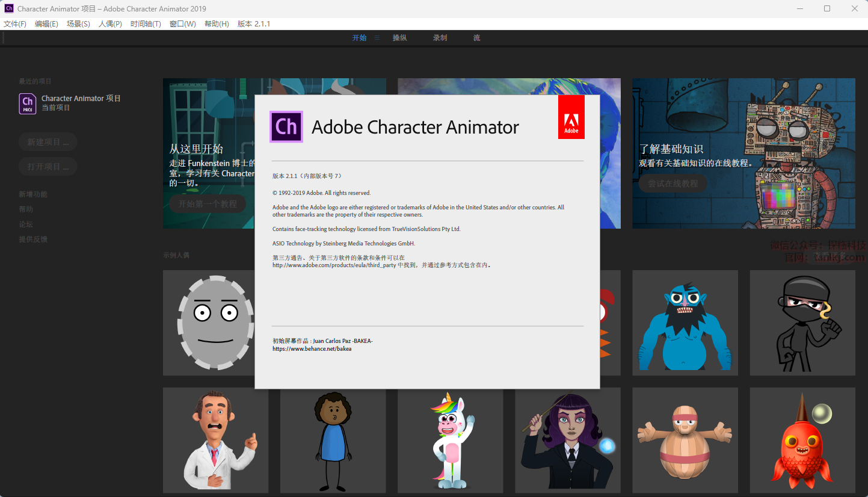Click the 新建项目 button
This screenshot has width=868, height=497.
pos(48,142)
